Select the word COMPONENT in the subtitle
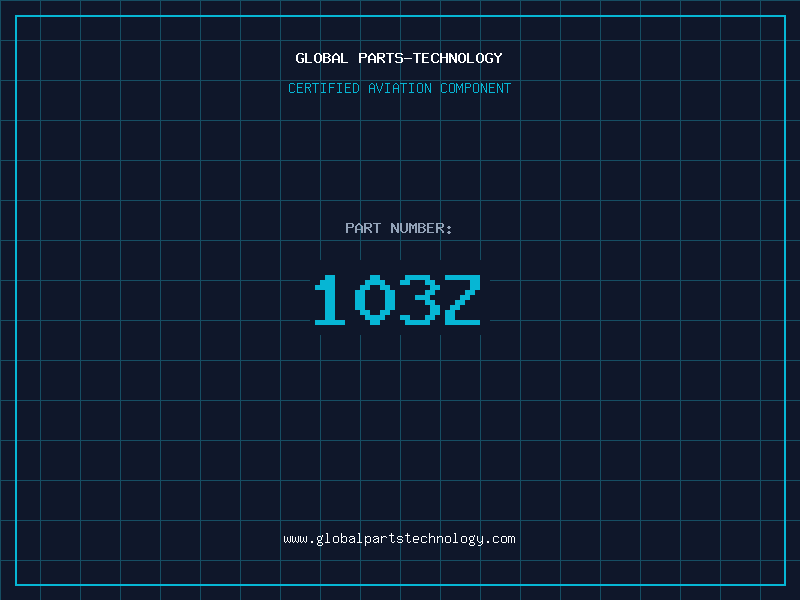Viewport: 800px width, 600px height. pos(476,89)
